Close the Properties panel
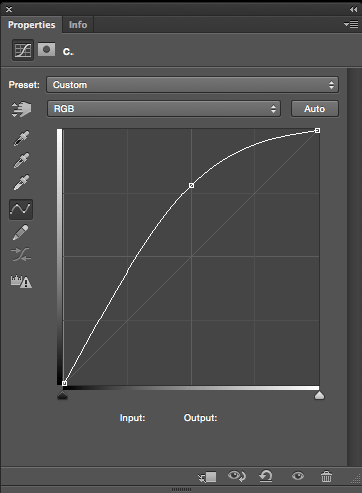 point(9,9)
